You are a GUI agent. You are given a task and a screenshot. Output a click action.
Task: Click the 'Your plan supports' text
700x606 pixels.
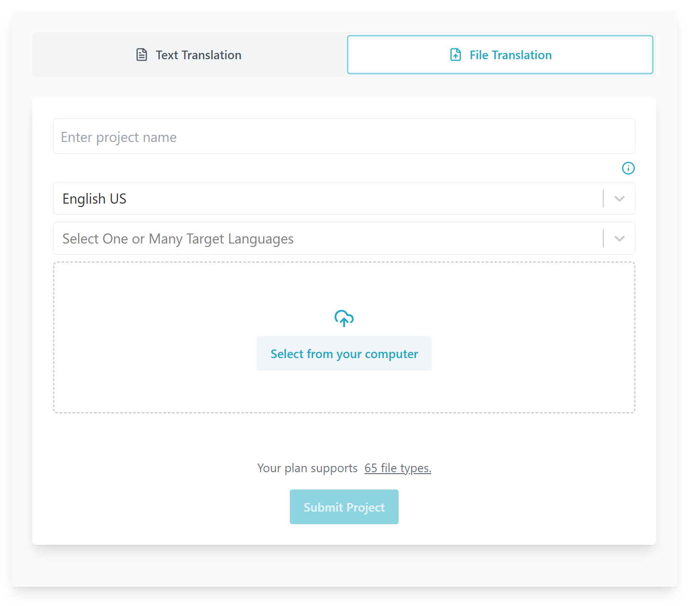click(x=308, y=468)
